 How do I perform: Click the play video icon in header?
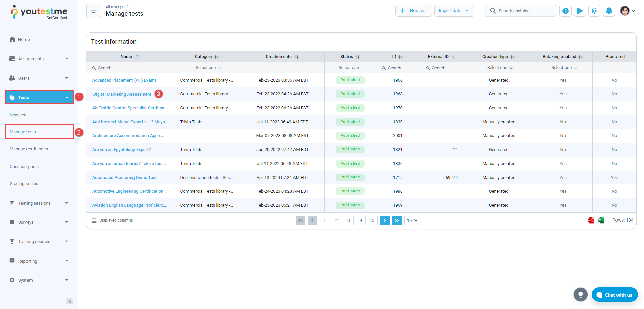point(580,11)
